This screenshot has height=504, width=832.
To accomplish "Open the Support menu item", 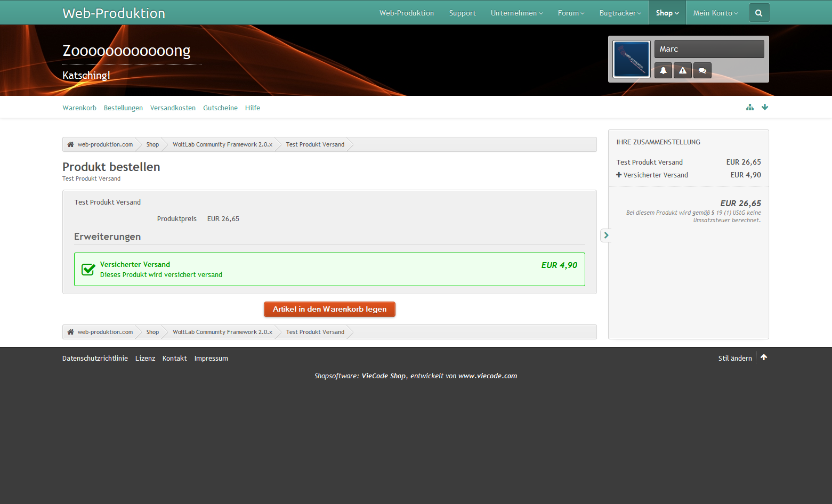I will [462, 13].
